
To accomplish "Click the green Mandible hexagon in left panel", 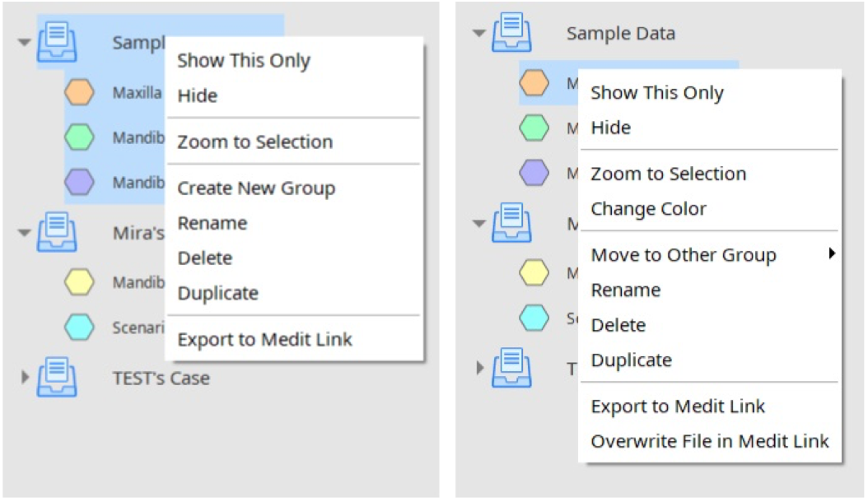I will coord(79,137).
